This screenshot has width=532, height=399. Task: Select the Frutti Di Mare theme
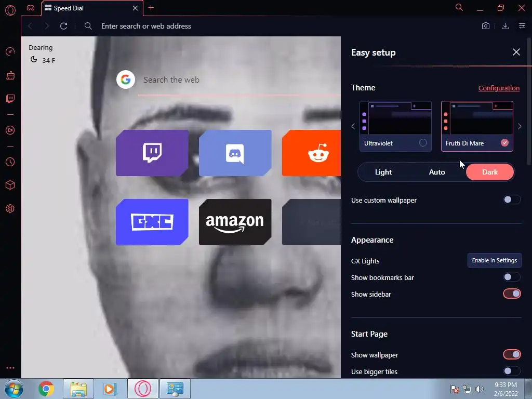pos(477,126)
